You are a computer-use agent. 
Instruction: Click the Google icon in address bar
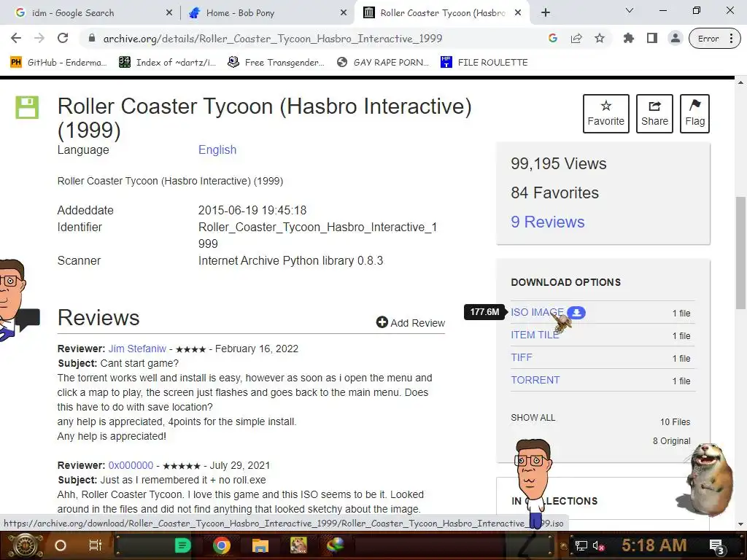553,38
